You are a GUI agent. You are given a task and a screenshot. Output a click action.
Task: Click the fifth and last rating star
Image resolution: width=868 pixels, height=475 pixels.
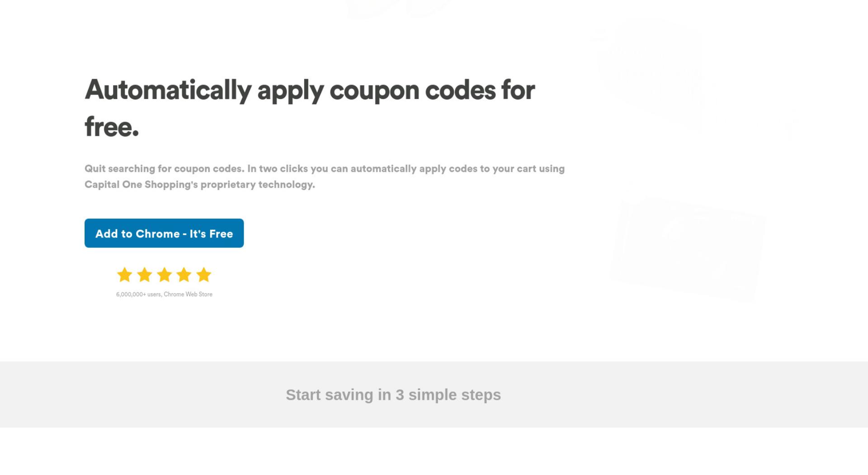(x=204, y=275)
